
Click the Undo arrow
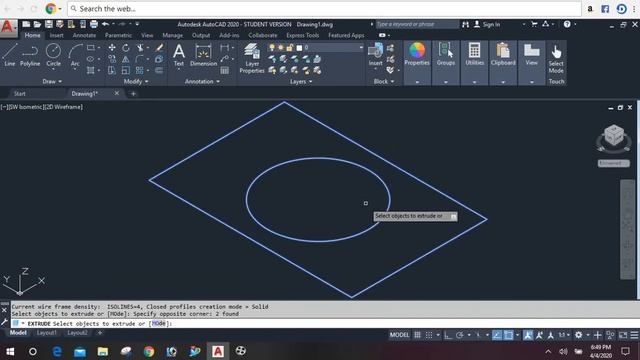tap(106, 24)
